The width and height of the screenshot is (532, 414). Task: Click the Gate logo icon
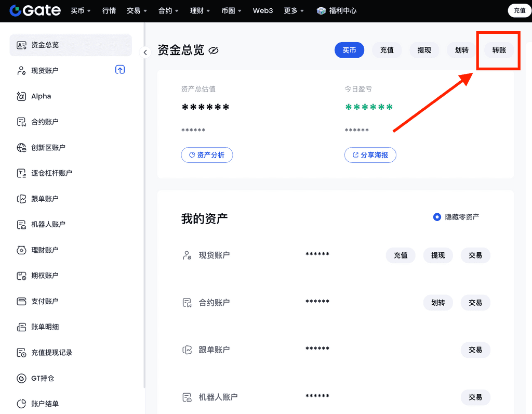16,10
